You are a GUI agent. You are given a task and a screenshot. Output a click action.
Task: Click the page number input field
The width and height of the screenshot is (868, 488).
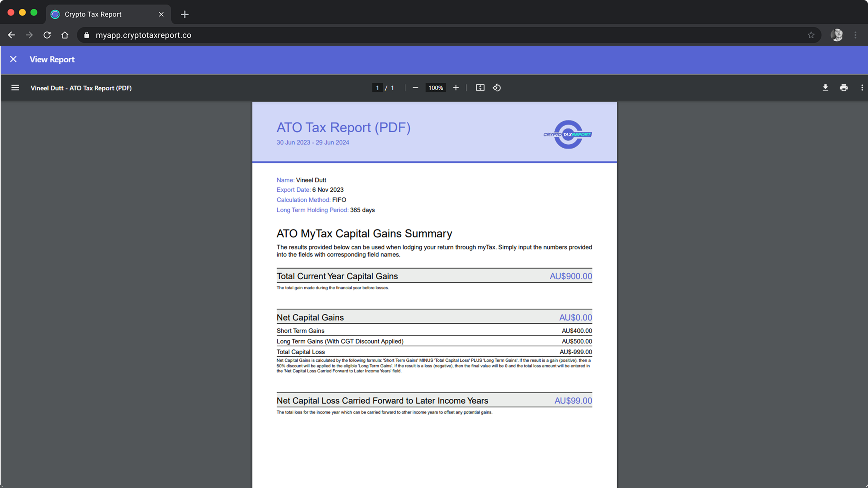(x=377, y=88)
